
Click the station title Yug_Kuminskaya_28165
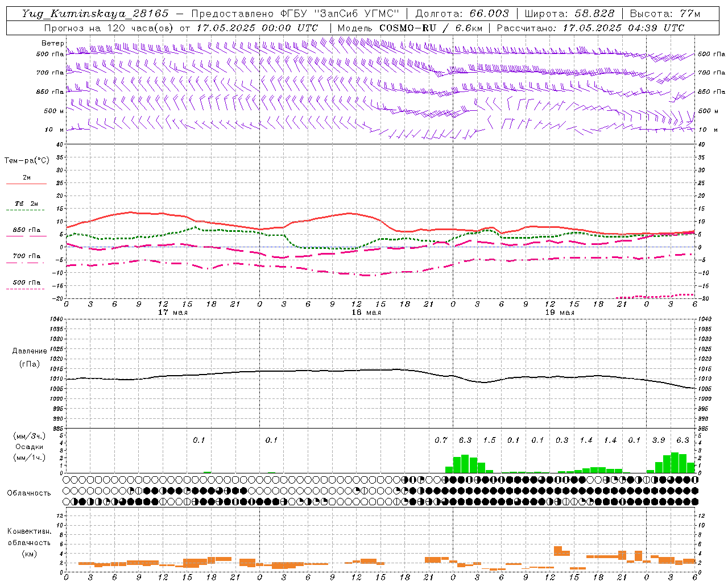click(96, 14)
